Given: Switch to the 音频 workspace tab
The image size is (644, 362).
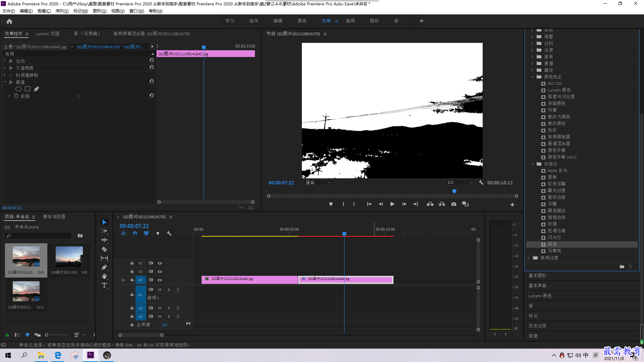Looking at the screenshot, I should (350, 21).
